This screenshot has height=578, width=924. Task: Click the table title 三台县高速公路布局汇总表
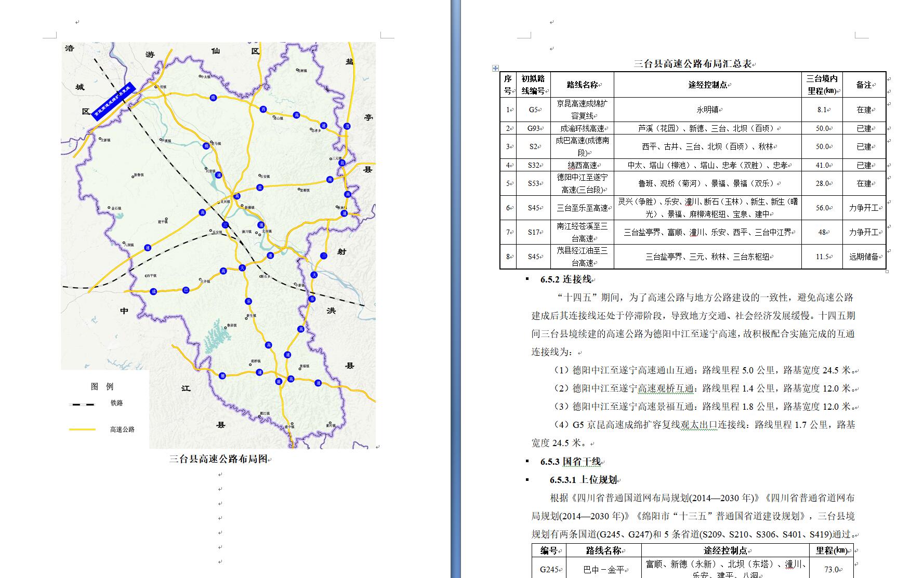[x=693, y=64]
